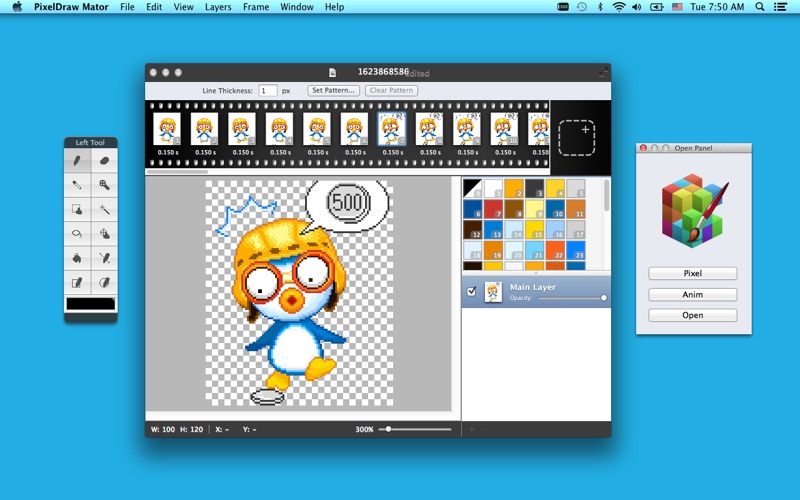Click the filmstrip horizontal scrollbar
This screenshot has height=500, width=800.
pos(177,172)
